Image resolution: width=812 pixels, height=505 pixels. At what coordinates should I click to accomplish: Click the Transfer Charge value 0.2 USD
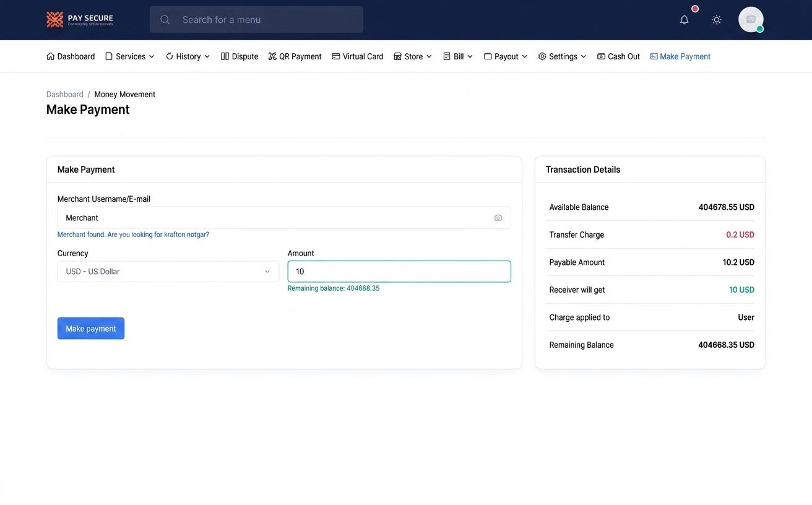[x=740, y=235]
